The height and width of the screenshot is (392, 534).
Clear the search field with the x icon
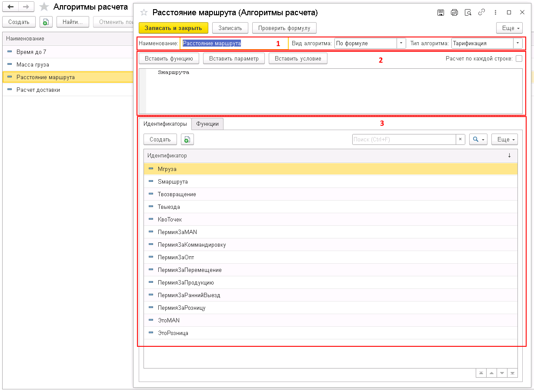coord(460,139)
